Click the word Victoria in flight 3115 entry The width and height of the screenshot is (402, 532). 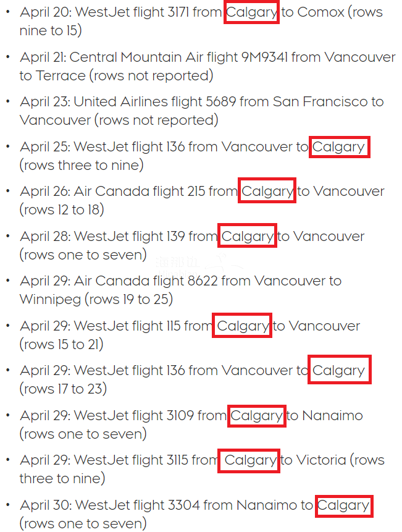tap(321, 460)
